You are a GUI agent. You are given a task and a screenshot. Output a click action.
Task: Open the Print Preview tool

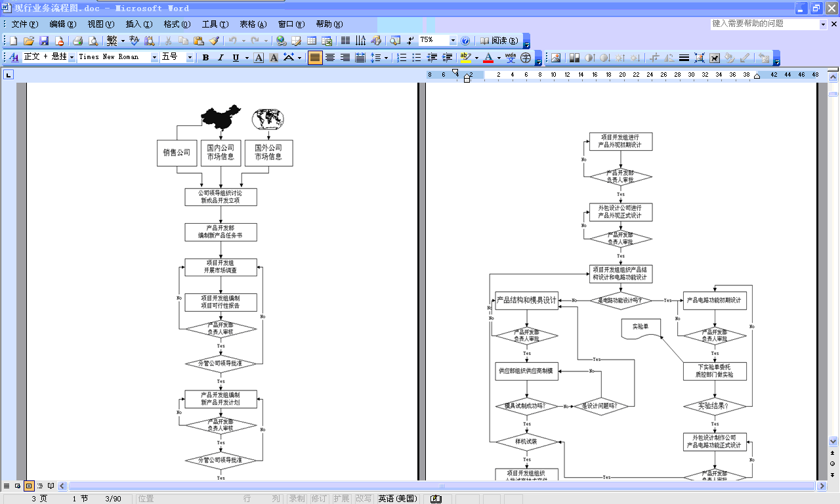tap(93, 41)
